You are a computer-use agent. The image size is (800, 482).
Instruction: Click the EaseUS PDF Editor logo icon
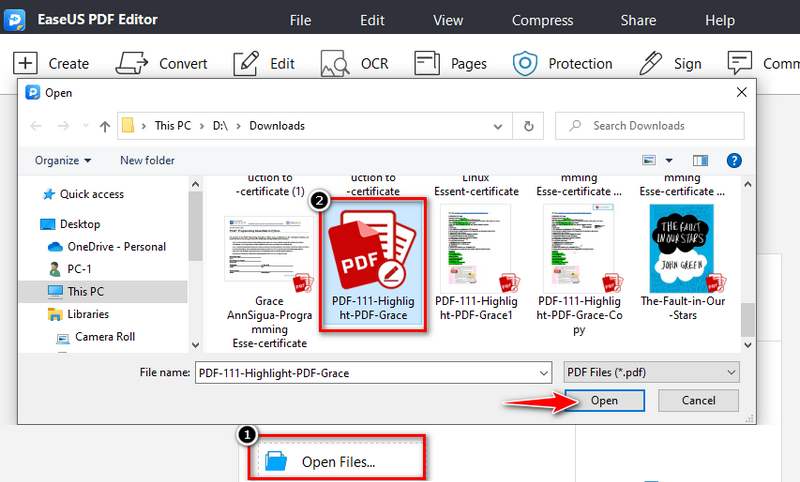pos(14,20)
